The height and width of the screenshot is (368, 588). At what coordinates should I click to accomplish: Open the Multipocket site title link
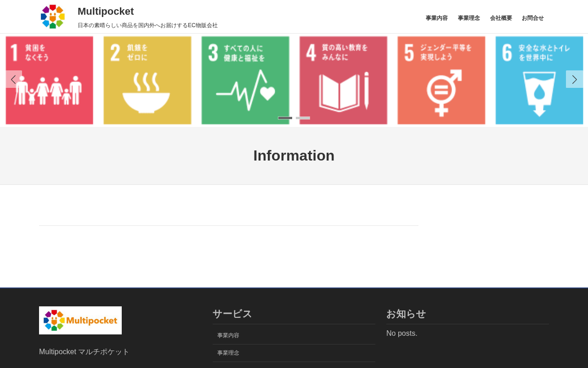[106, 11]
